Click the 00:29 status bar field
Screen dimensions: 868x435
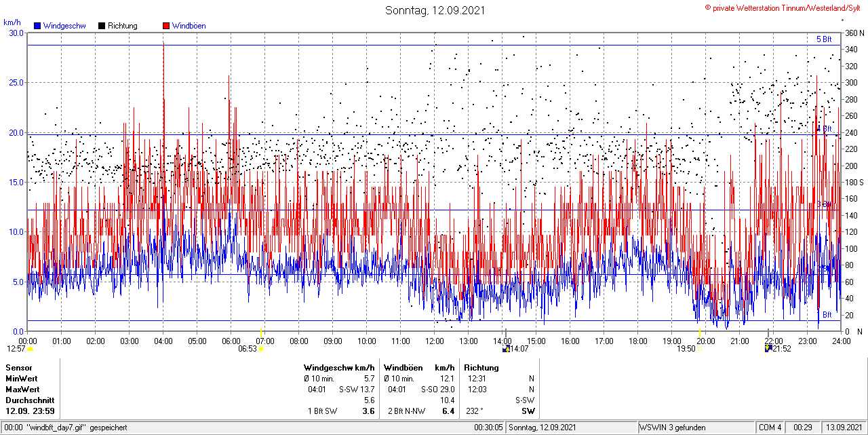[803, 428]
